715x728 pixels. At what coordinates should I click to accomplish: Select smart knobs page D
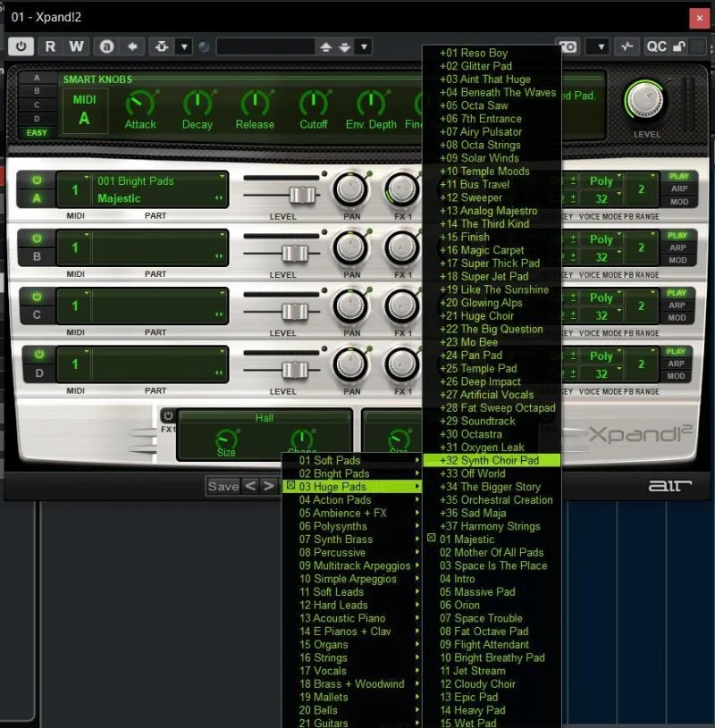[x=37, y=119]
